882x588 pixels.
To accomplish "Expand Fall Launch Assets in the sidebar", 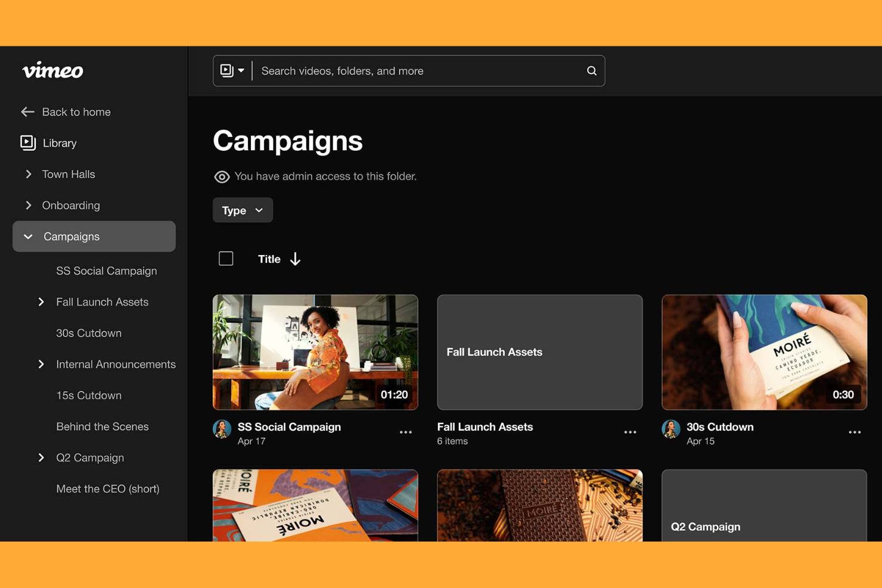I will (41, 302).
